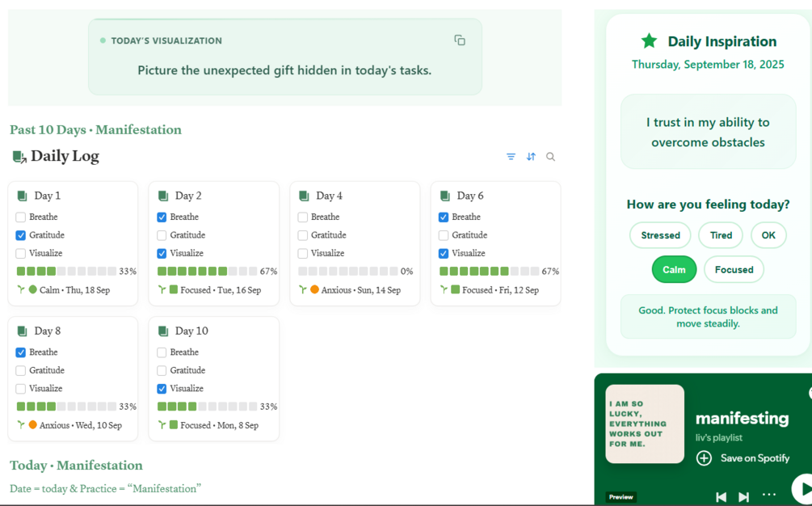
Task: Click the Day 10 progress bar
Action: coord(208,407)
